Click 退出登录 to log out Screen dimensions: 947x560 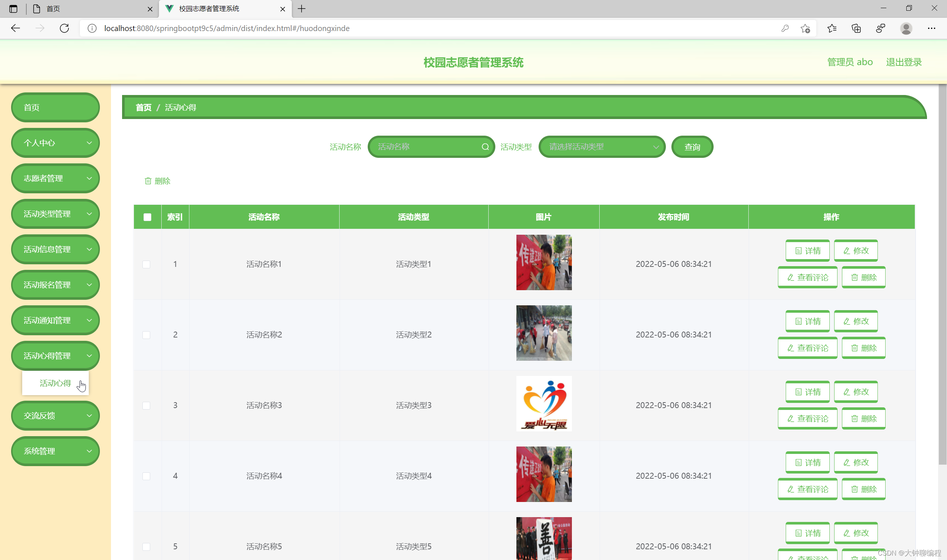[904, 62]
